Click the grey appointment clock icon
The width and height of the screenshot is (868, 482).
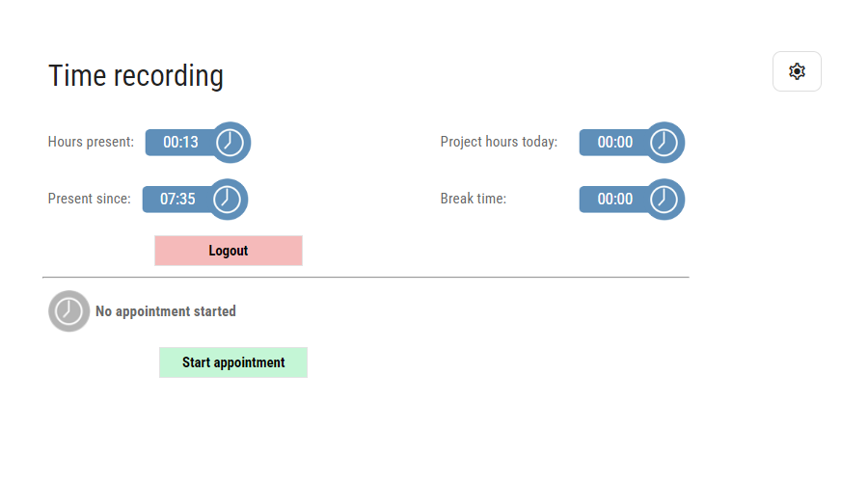pyautogui.click(x=68, y=311)
